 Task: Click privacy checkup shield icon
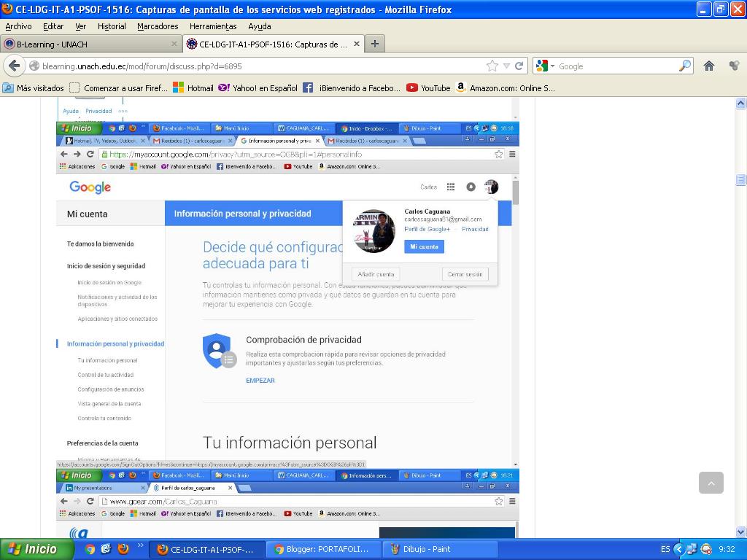click(219, 351)
